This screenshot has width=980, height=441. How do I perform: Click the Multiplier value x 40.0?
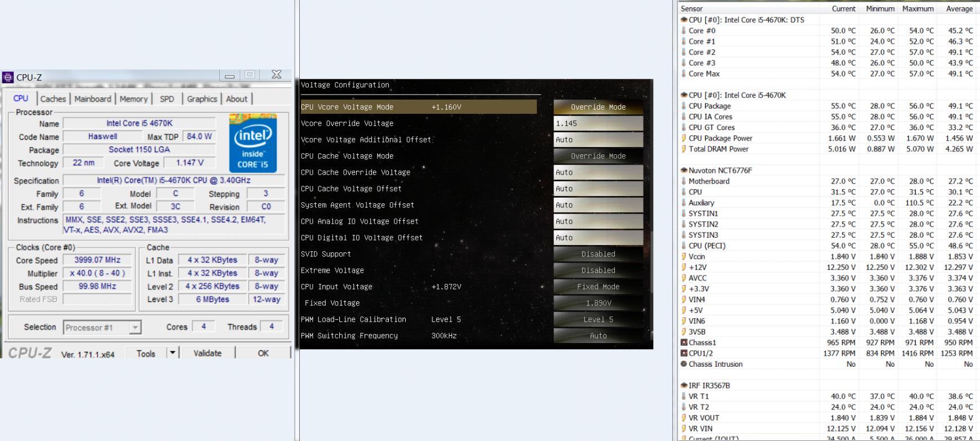point(97,273)
